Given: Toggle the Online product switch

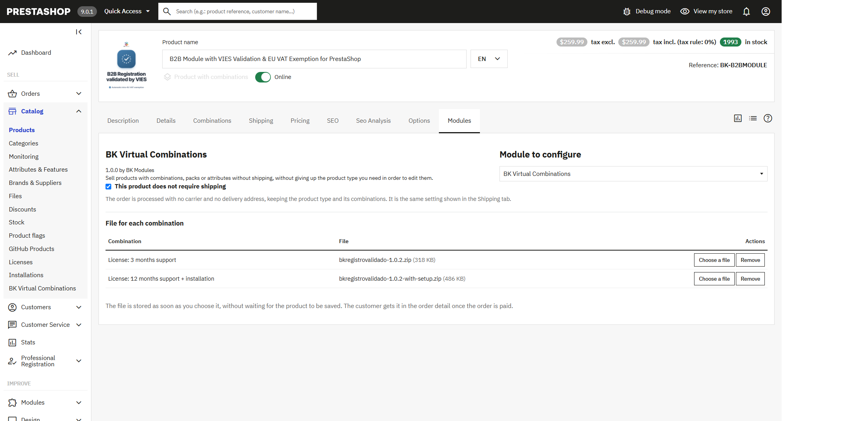Looking at the screenshot, I should (263, 77).
